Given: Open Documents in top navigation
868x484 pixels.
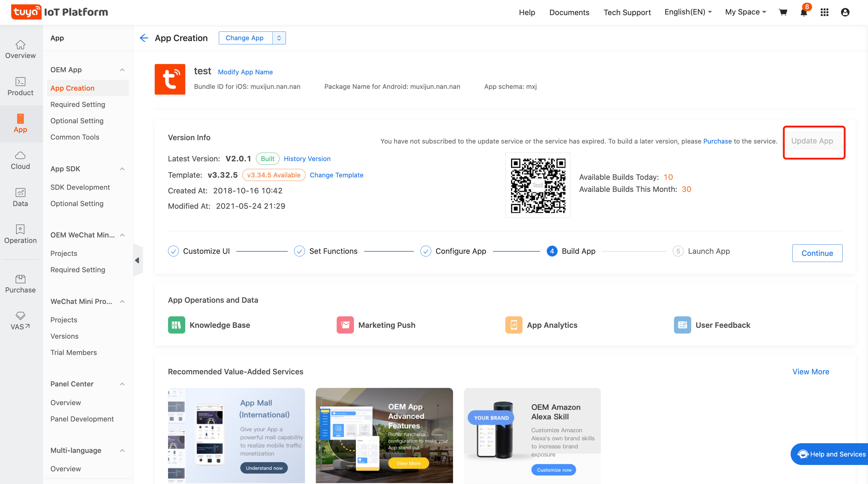Looking at the screenshot, I should pyautogui.click(x=569, y=12).
